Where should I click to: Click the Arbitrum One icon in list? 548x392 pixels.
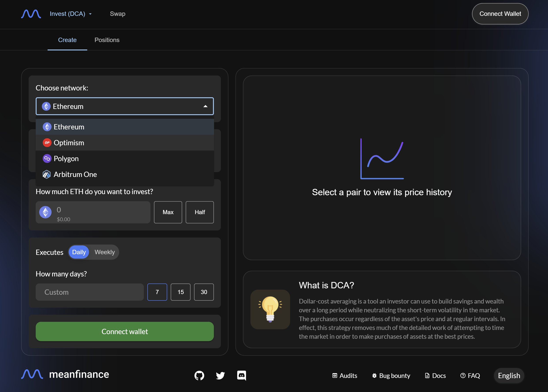(x=47, y=174)
